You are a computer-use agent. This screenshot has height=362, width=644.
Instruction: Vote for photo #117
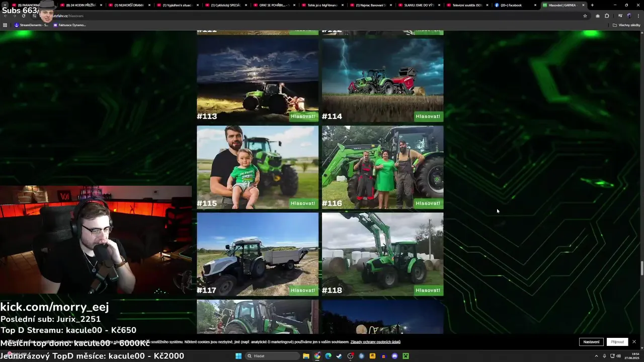(303, 290)
